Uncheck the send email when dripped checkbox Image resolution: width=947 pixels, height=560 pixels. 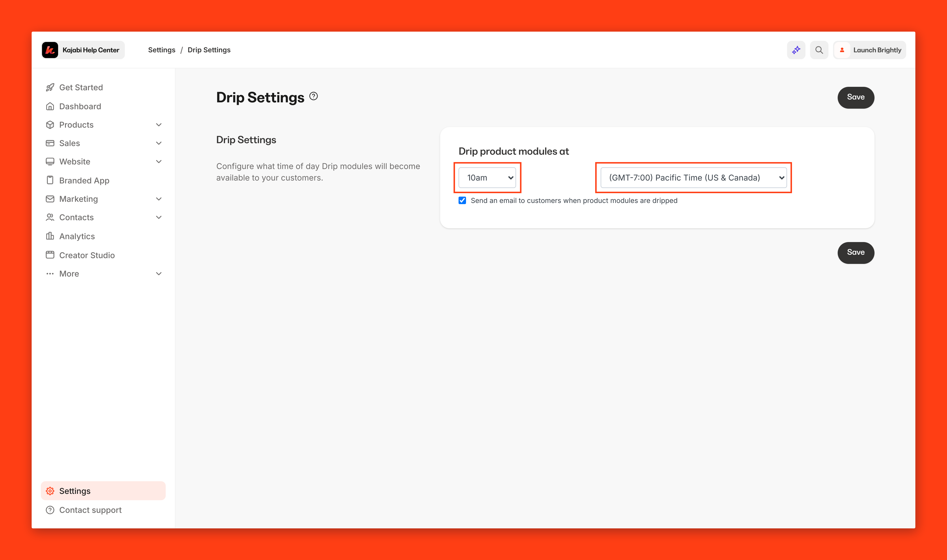[462, 200]
